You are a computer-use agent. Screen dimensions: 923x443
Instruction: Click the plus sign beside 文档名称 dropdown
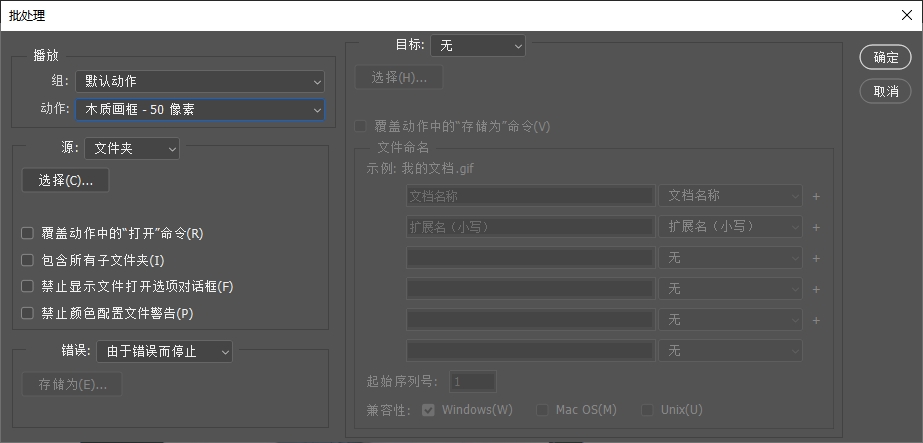point(816,196)
